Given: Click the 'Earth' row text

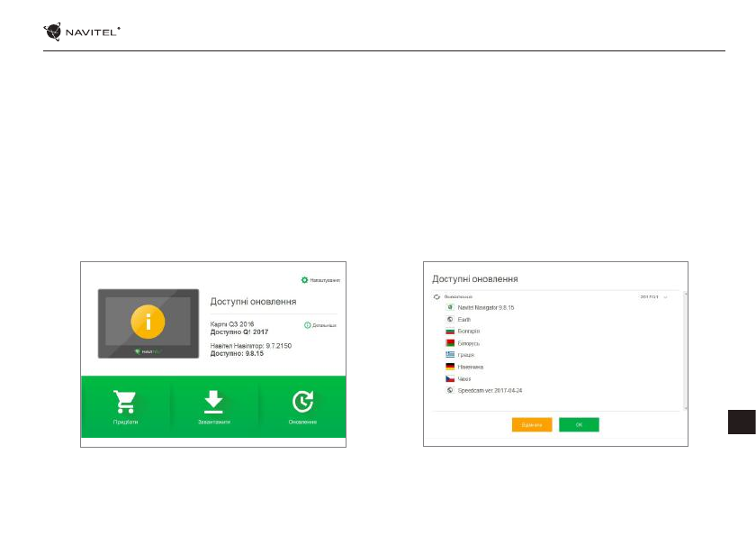Looking at the screenshot, I should pos(463,320).
